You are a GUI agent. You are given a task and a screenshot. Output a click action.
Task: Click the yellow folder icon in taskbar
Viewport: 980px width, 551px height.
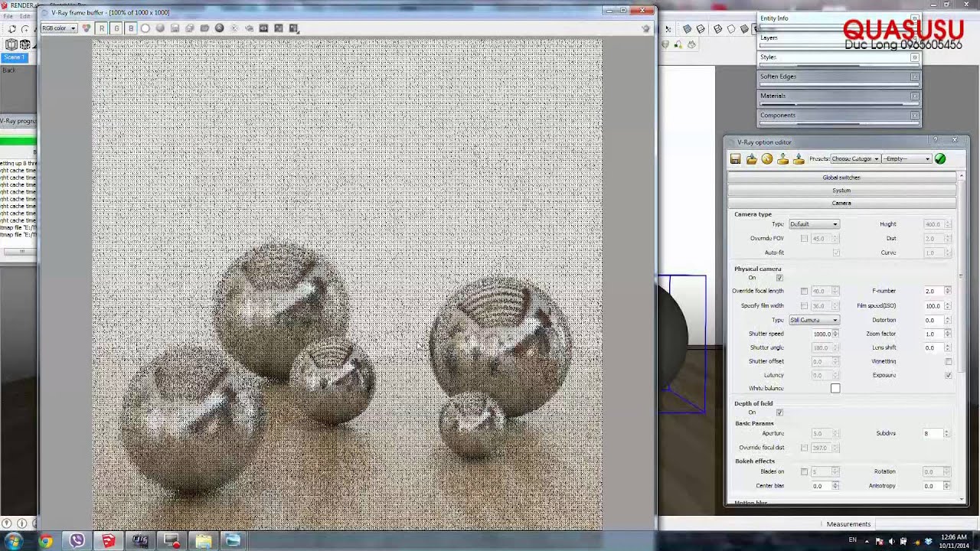[203, 541]
